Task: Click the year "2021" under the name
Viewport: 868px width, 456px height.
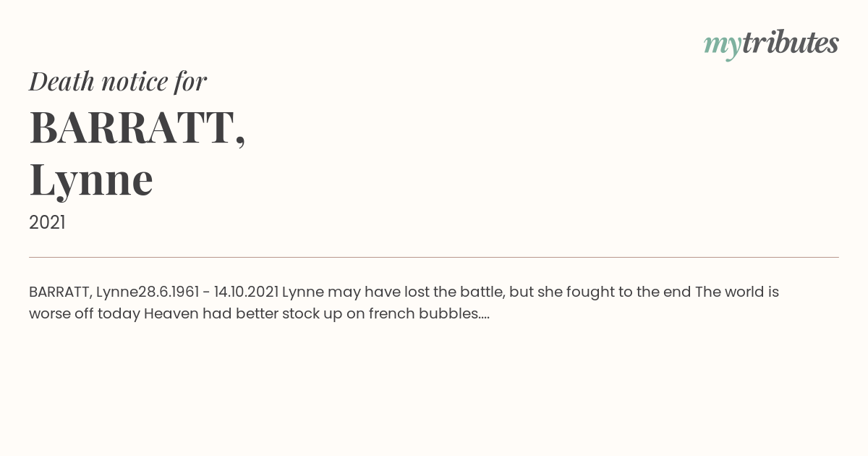Action: coord(47,222)
